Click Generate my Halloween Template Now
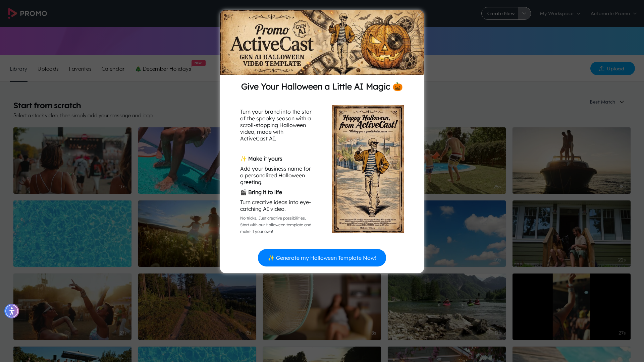Viewport: 644px width, 362px height. coord(322,258)
